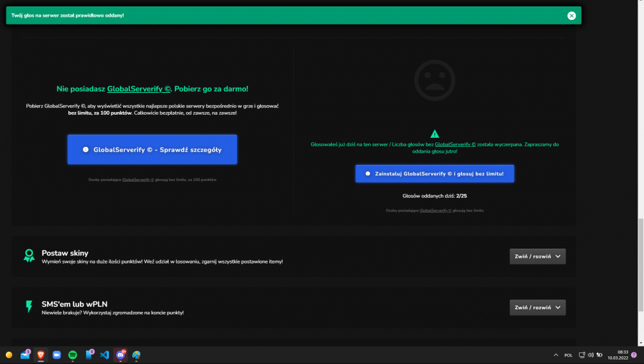Open the Paint palette app in the taskbar
Screen dimensions: 644x364
[137, 355]
